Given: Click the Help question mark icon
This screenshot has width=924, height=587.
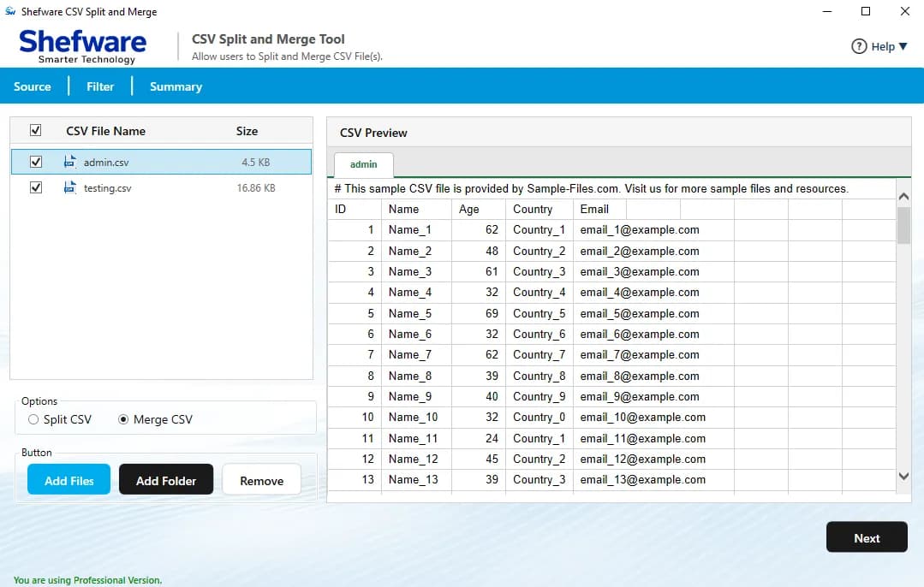Looking at the screenshot, I should click(859, 46).
